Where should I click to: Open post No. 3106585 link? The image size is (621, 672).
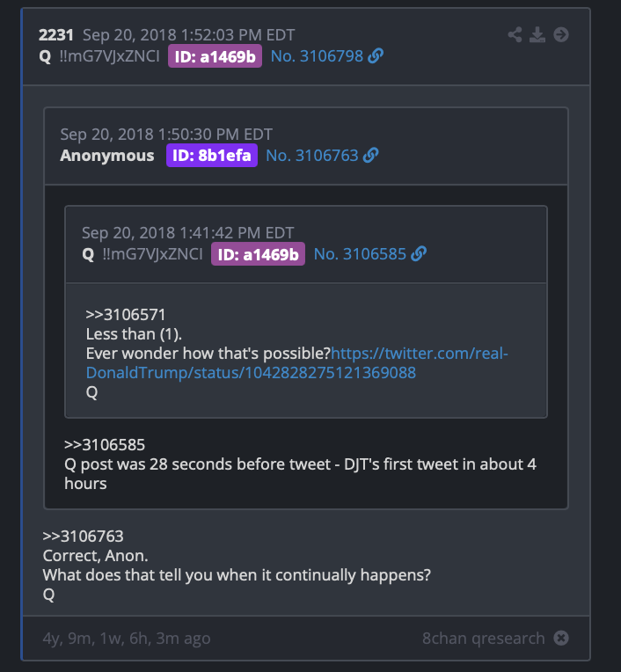pyautogui.click(x=360, y=254)
